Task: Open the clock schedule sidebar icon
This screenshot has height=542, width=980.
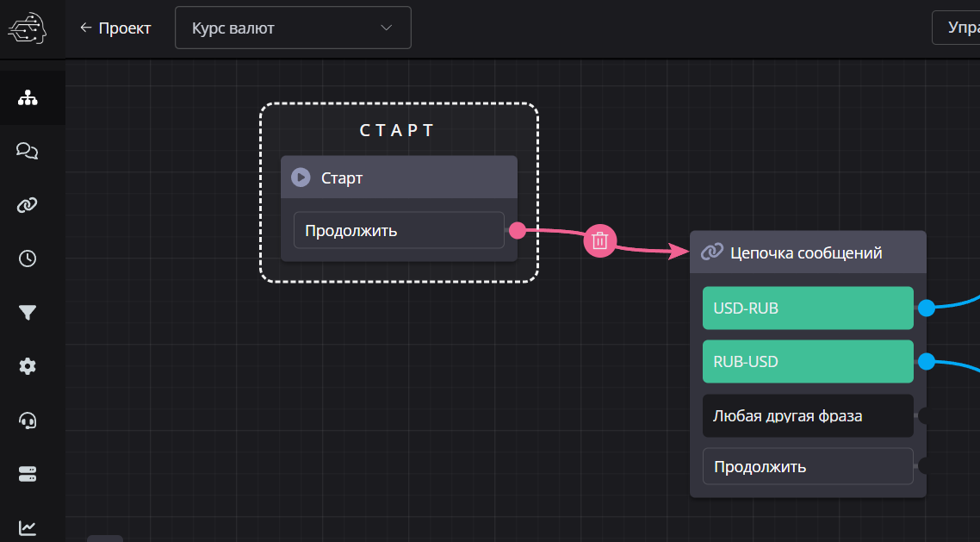Action: pos(28,259)
